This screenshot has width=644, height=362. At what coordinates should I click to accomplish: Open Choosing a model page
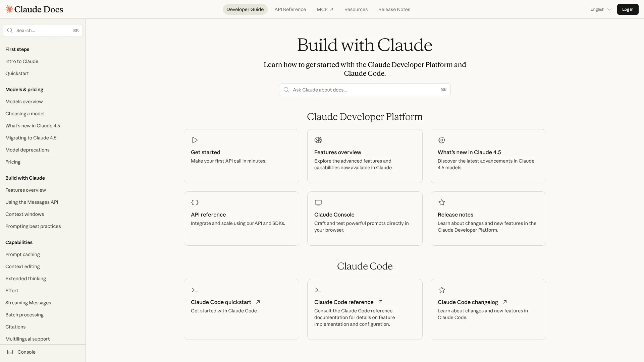coord(25,114)
